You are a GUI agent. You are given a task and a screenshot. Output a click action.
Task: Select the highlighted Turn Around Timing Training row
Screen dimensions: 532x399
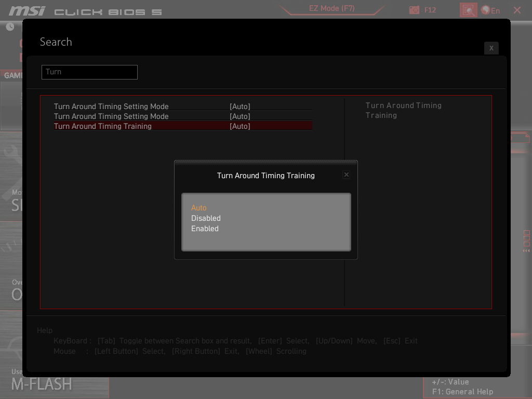pyautogui.click(x=183, y=126)
